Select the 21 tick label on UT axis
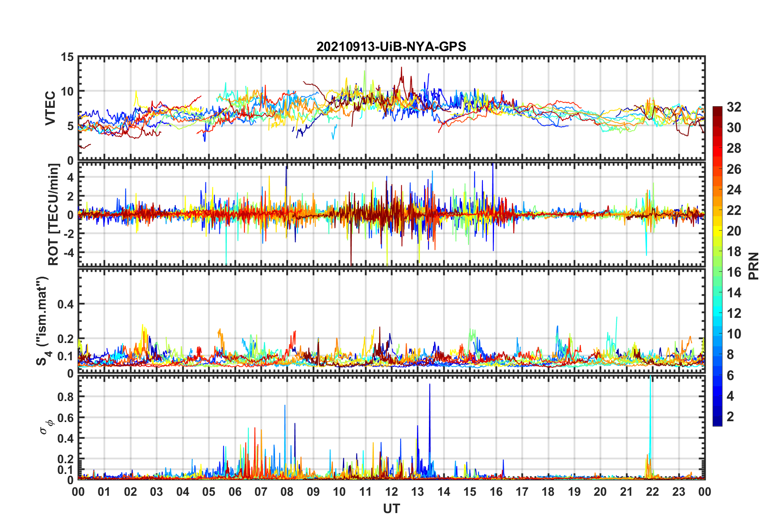Image resolution: width=783 pixels, height=532 pixels. pos(627,492)
